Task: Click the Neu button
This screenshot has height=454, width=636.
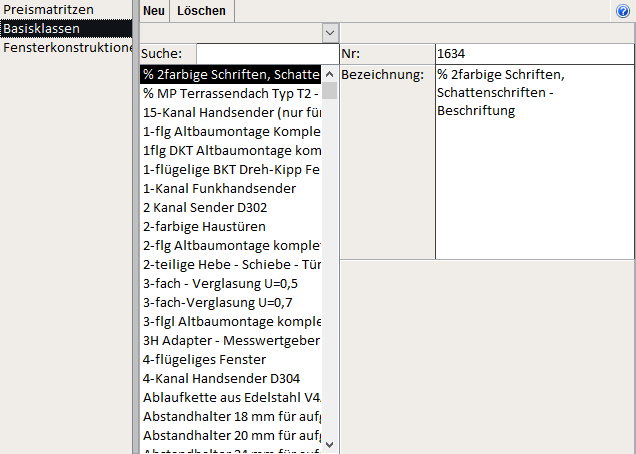Action: coord(154,11)
